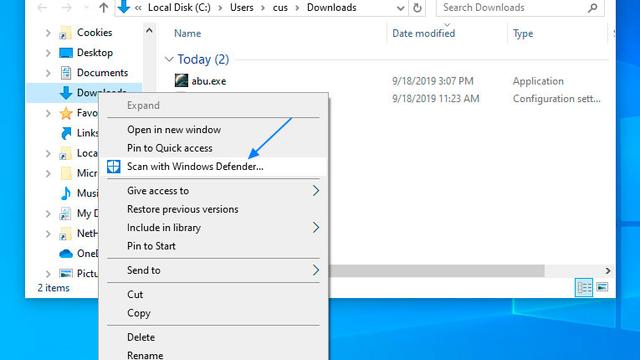
Task: Select abu.exe file name
Action: [x=209, y=81]
